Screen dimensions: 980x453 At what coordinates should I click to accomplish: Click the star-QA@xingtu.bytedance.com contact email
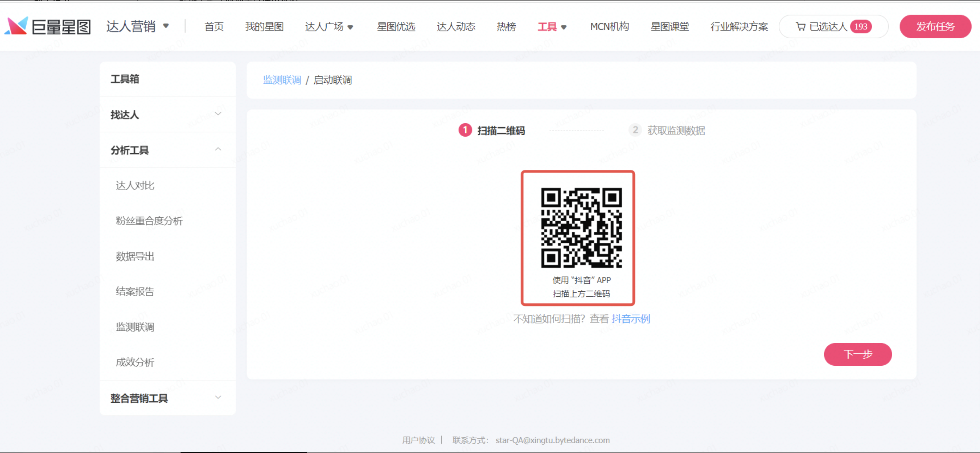coord(552,440)
